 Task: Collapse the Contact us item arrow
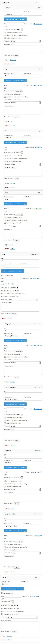(x=42, y=8)
